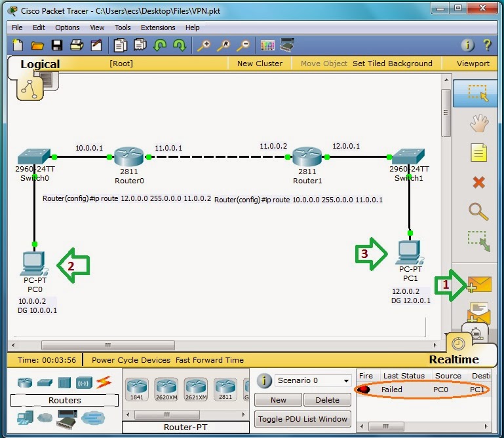The image size is (504, 438).
Task: Open the Activity Wizard icon
Action: pyautogui.click(x=96, y=45)
